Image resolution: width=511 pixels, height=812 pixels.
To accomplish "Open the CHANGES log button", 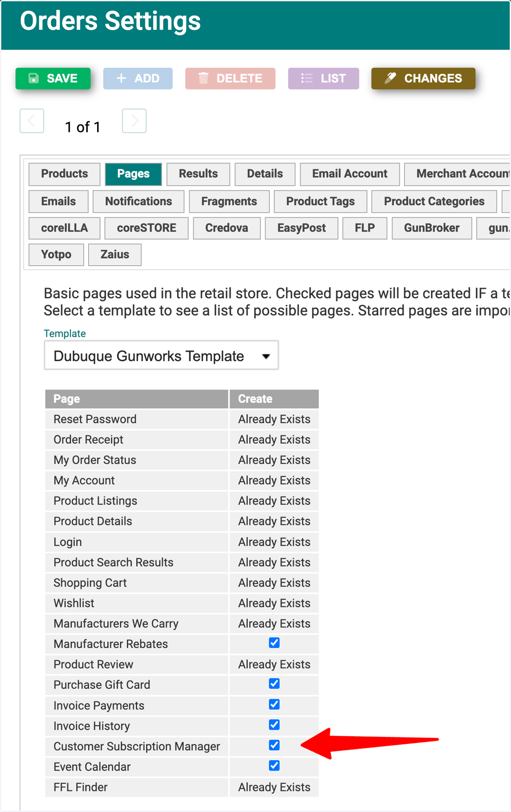I will pos(423,78).
